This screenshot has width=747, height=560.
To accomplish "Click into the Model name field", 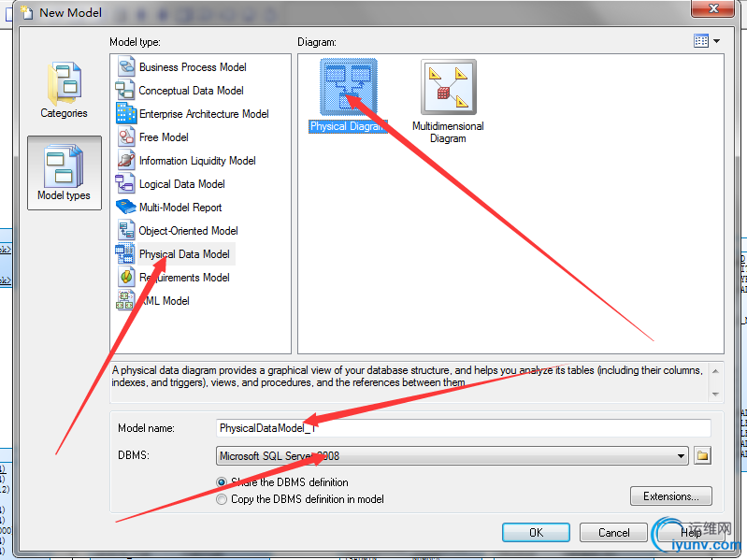I will 463,428.
